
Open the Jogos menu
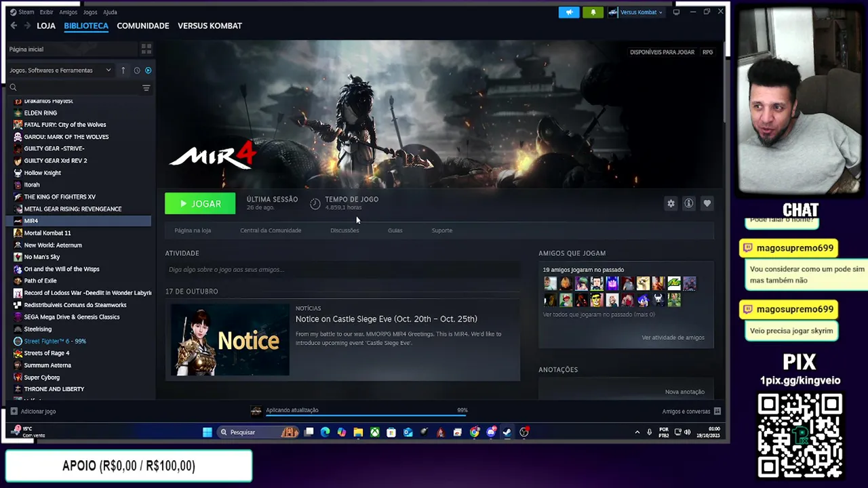[90, 12]
